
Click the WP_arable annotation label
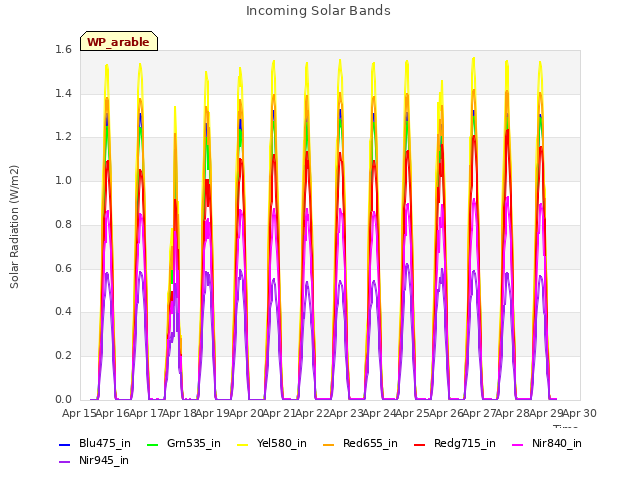(x=118, y=42)
